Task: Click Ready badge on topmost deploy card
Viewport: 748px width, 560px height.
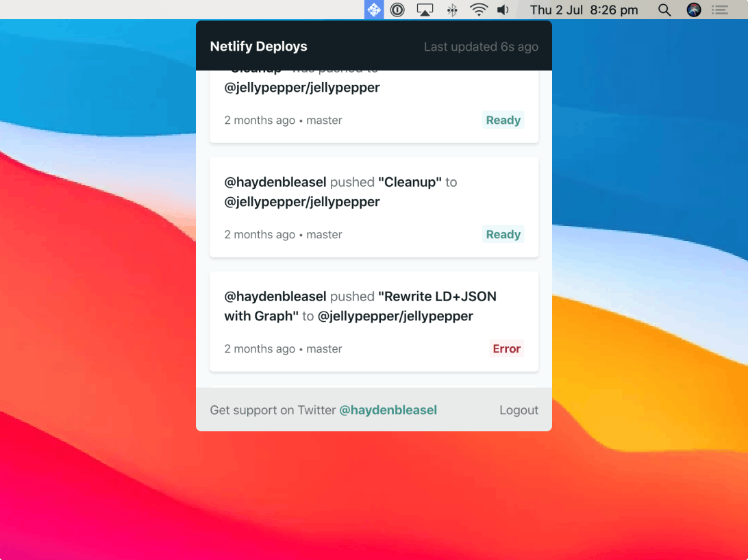Action: (x=503, y=120)
